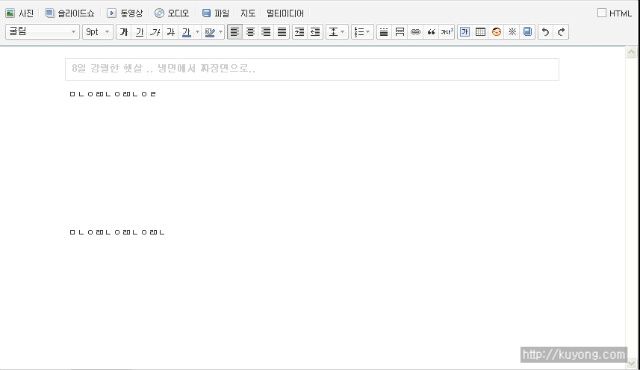The width and height of the screenshot is (640, 370).
Task: Increase paragraph indent
Action: pos(300,32)
